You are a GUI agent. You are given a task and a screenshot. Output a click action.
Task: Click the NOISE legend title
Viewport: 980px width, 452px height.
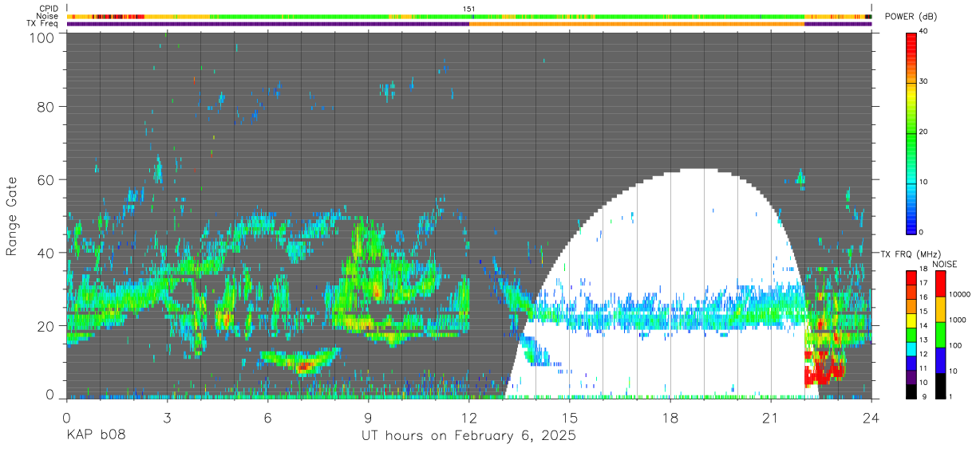coord(944,264)
